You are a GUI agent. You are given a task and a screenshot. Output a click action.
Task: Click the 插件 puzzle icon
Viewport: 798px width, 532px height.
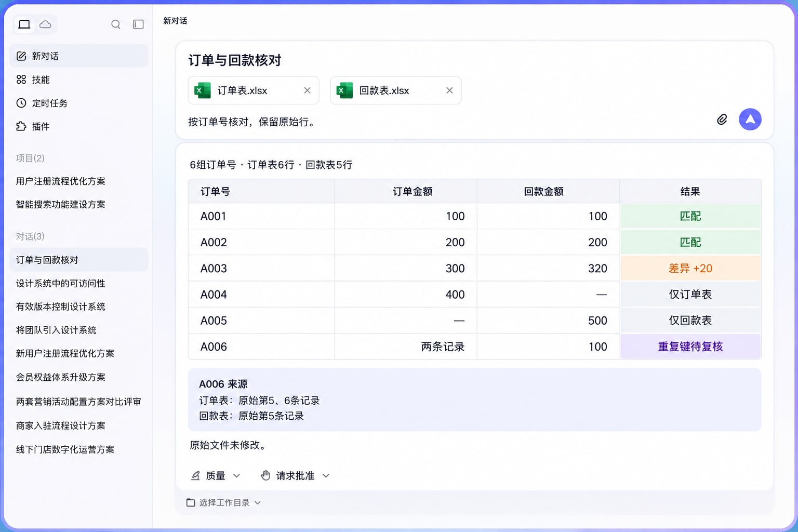pos(21,126)
